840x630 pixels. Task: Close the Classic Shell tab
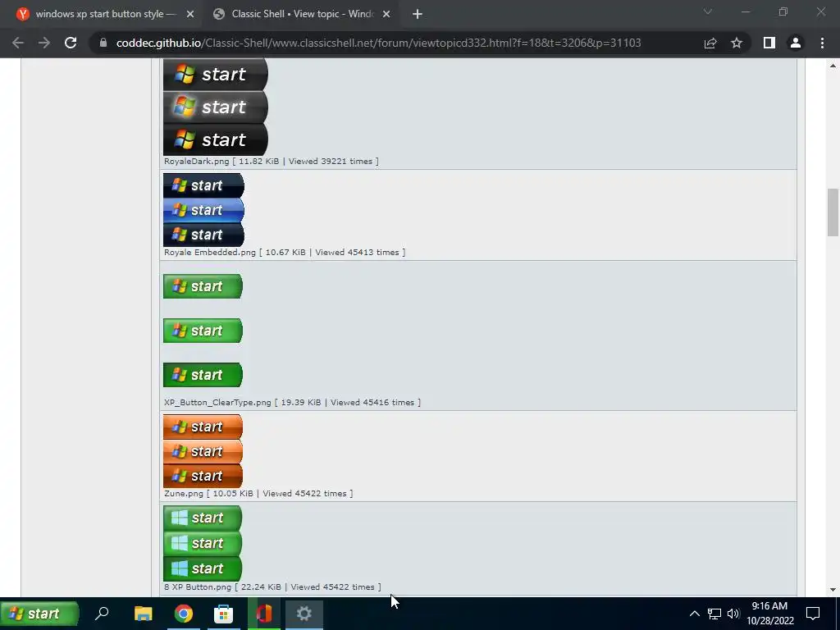386,14
